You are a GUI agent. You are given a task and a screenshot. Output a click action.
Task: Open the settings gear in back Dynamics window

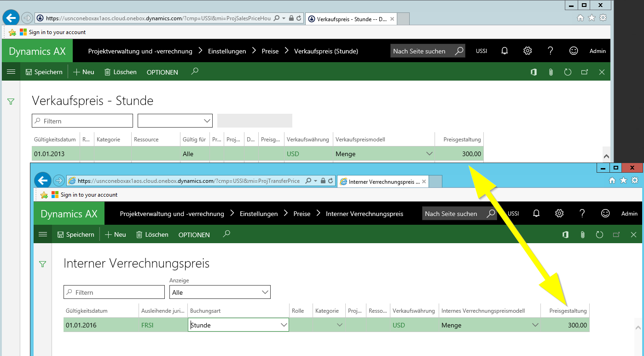click(x=528, y=51)
